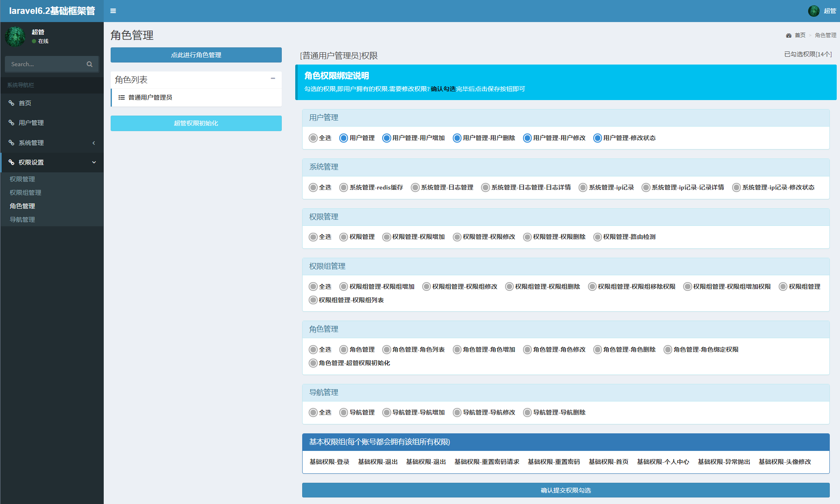This screenshot has height=504, width=840.
Task: Click 点此进行角色管理 button
Action: coord(196,55)
